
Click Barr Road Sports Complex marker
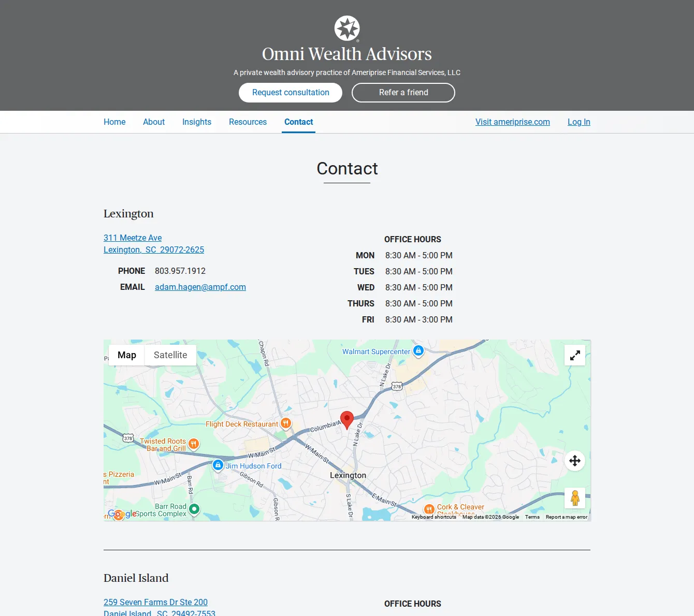coord(194,509)
